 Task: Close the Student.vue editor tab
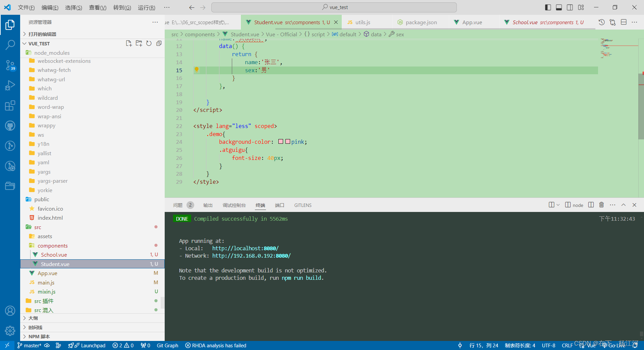tap(336, 22)
